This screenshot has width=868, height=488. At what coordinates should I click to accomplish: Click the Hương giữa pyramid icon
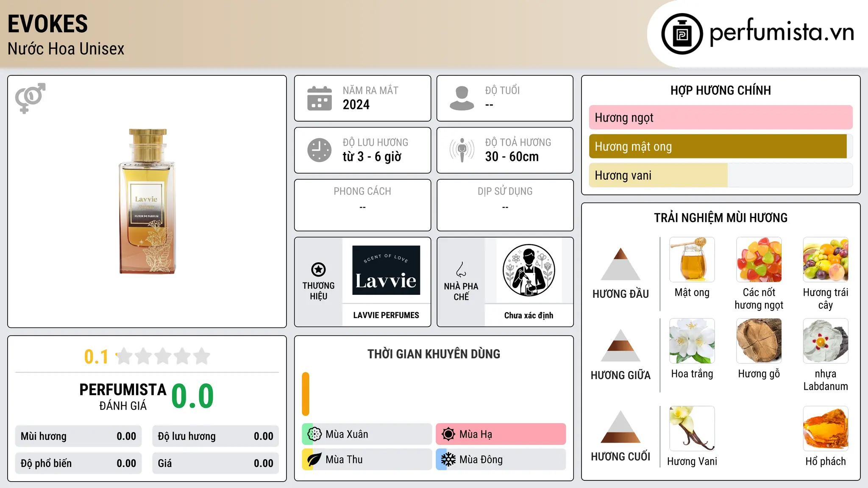[620, 345]
